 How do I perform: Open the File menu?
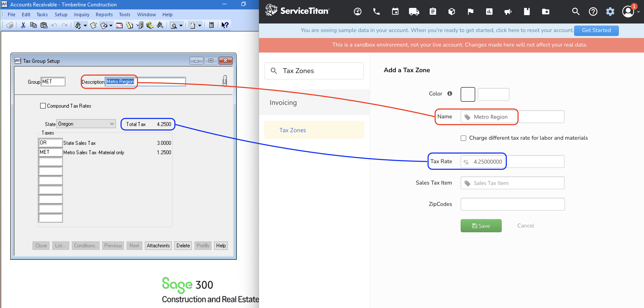[12, 15]
